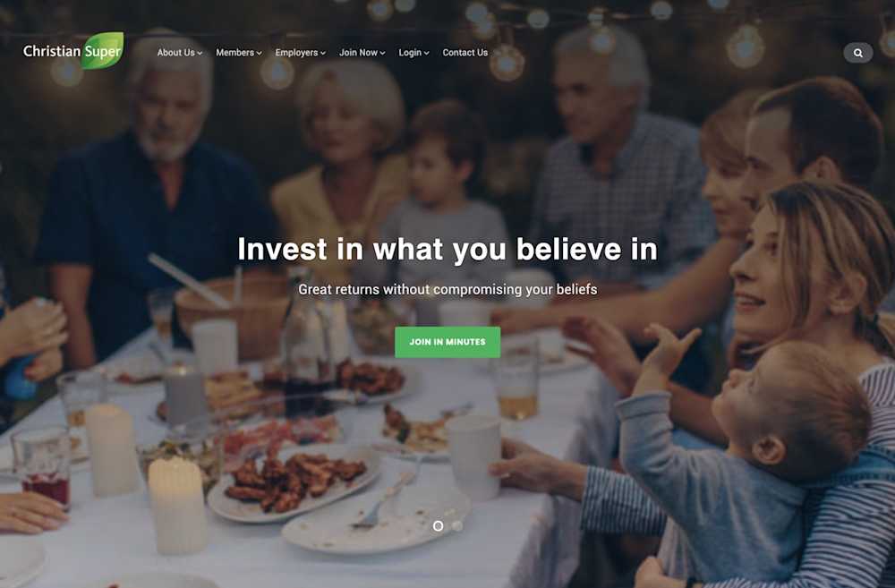Select the Employers navigation item
The image size is (895, 588).
pyautogui.click(x=300, y=53)
